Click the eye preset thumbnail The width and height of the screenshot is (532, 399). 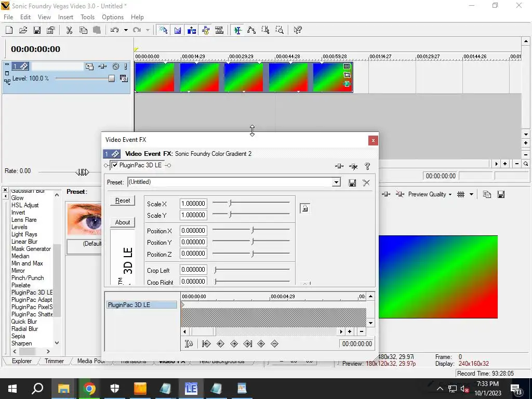(85, 219)
